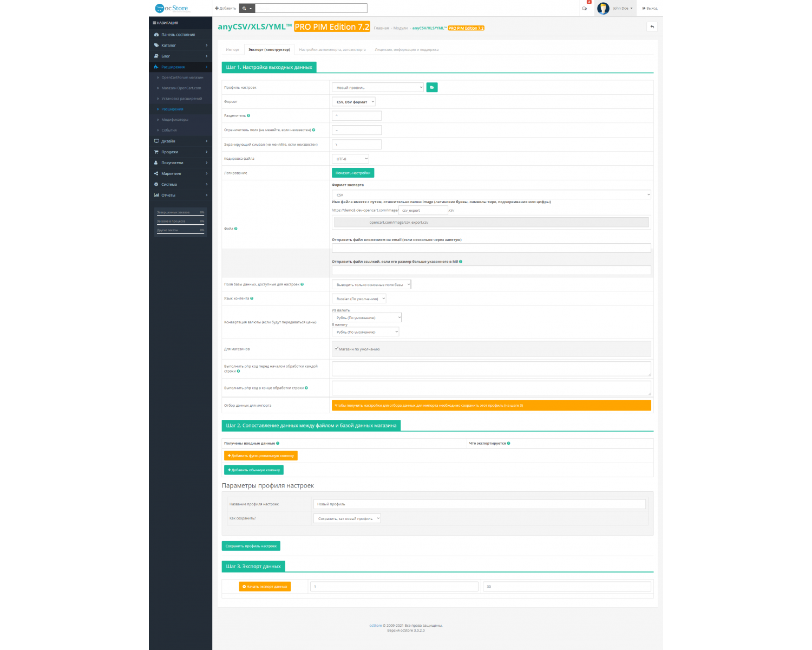Viewport: 812px width, 650px height.
Task: Click the Добавить plus icon in top bar
Action: point(216,8)
